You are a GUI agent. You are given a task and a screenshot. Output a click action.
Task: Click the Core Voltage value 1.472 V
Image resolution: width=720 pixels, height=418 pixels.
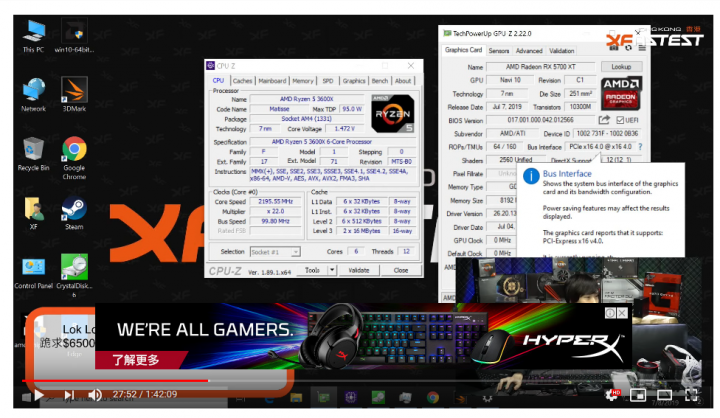[x=344, y=129]
